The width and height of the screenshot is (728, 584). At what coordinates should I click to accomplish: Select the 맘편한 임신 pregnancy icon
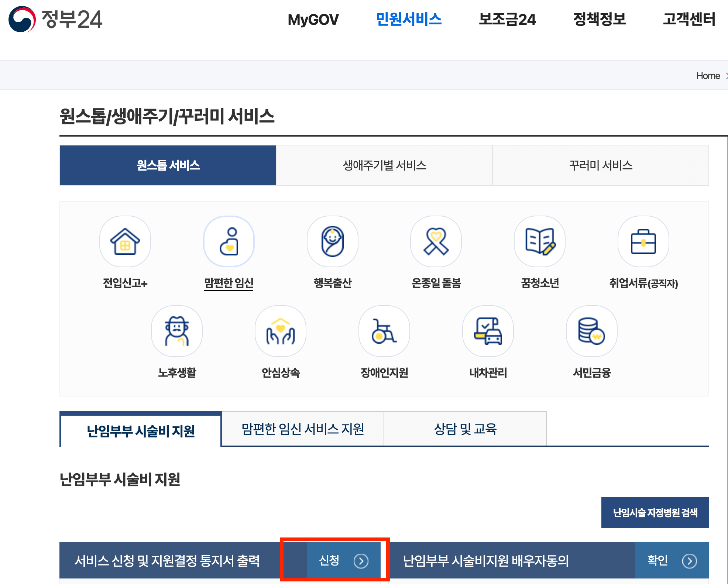tap(229, 241)
